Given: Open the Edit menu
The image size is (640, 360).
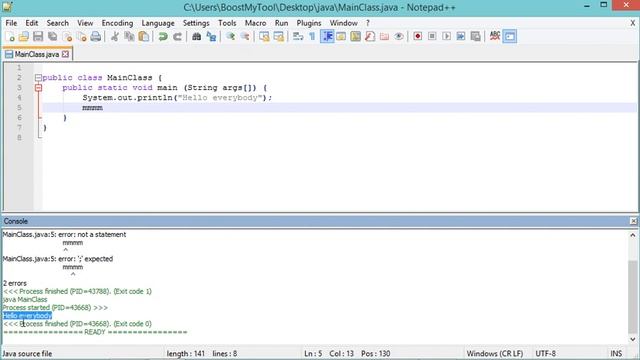Looking at the screenshot, I should [x=31, y=23].
